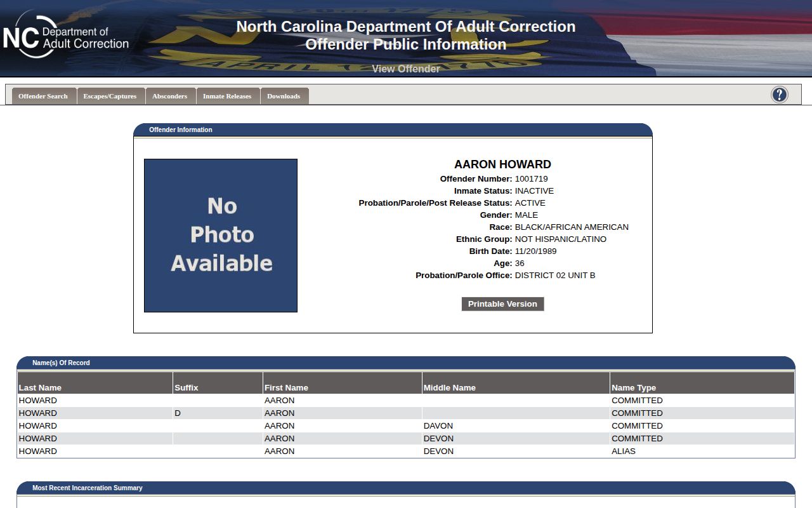The image size is (812, 508).
Task: Select the birth date 11/20/1989
Action: [536, 251]
